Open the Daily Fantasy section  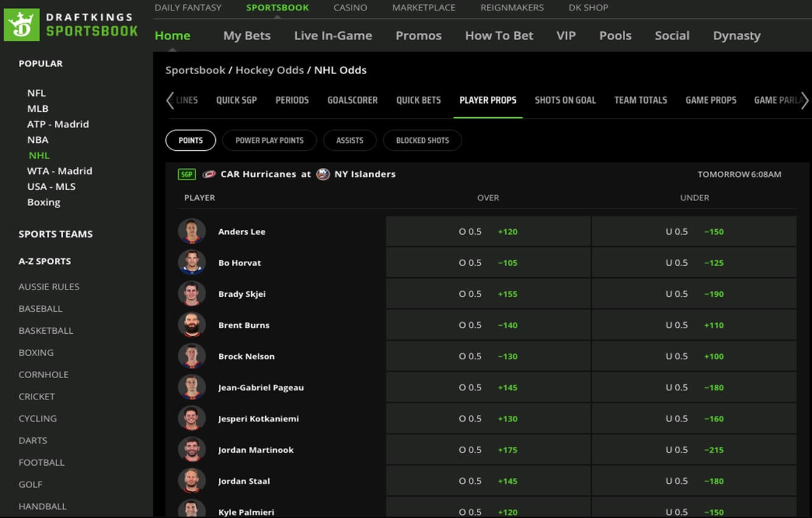tap(188, 8)
